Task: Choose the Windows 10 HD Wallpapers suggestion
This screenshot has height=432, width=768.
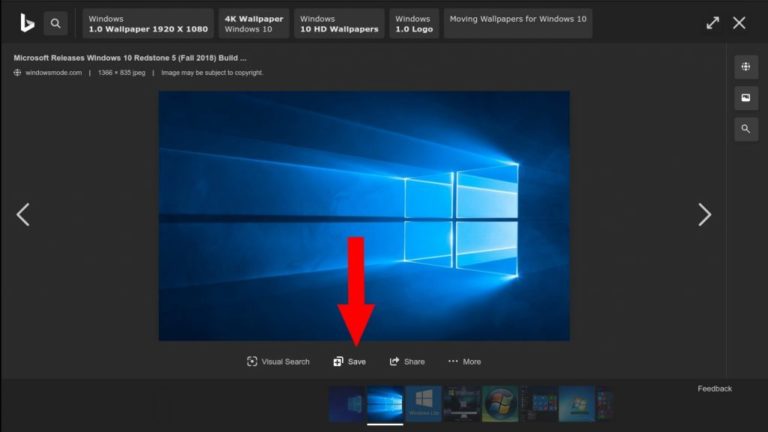Action: click(339, 24)
